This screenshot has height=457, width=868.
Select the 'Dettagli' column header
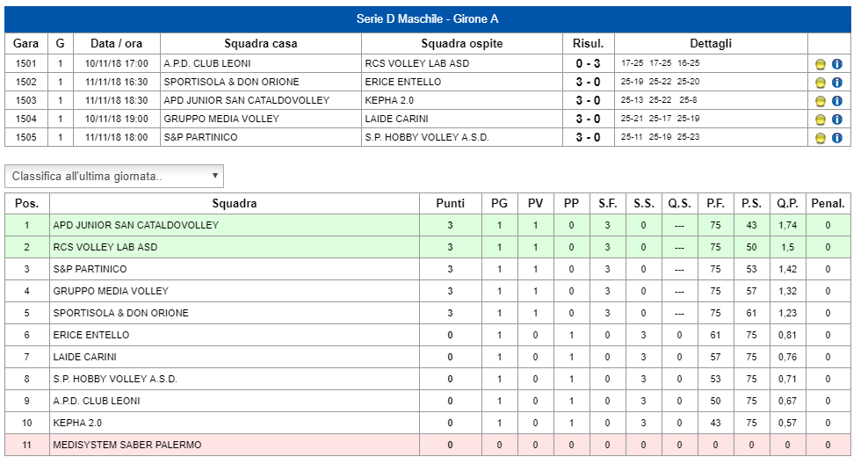(x=711, y=43)
